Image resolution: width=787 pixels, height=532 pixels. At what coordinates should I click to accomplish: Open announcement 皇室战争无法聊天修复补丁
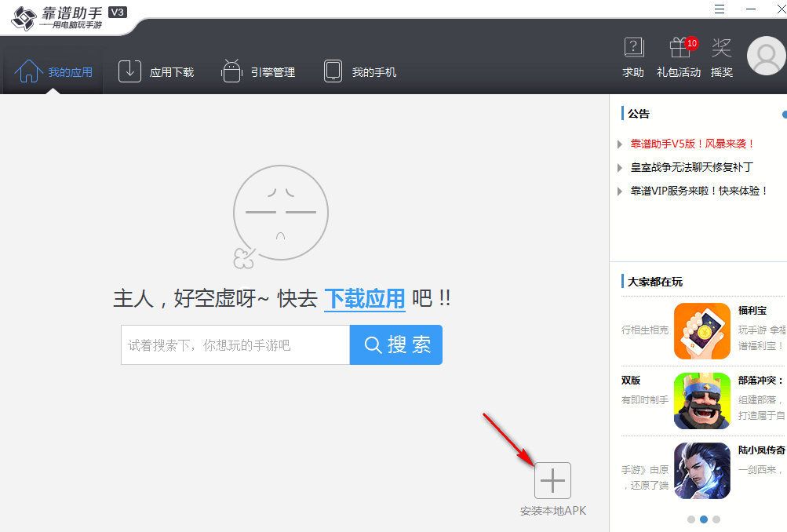(x=691, y=167)
